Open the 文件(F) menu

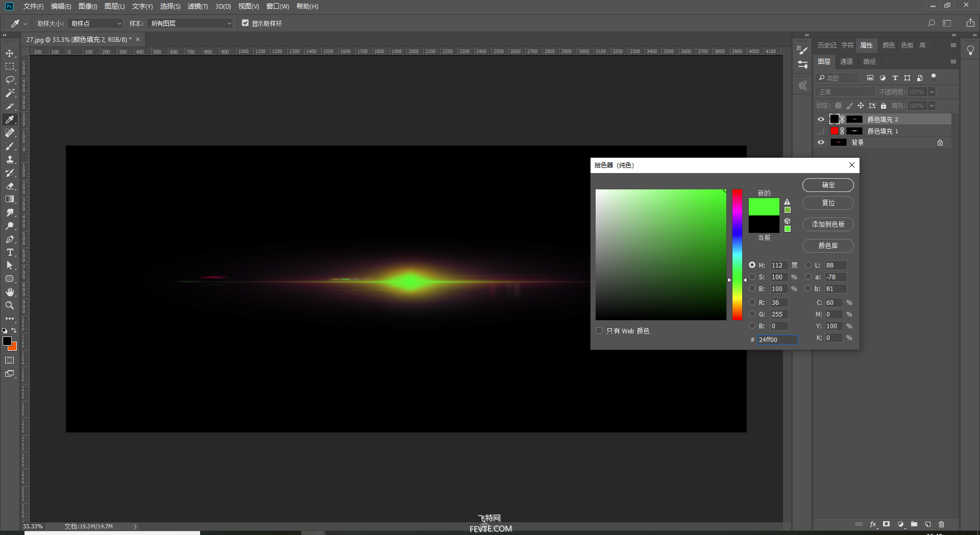tap(33, 6)
